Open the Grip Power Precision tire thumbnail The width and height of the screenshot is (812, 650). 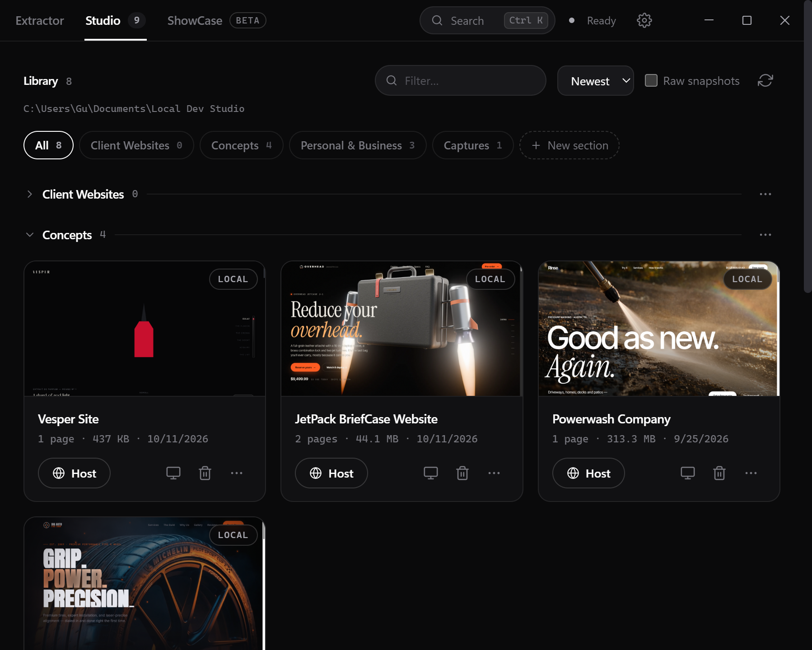(x=145, y=584)
